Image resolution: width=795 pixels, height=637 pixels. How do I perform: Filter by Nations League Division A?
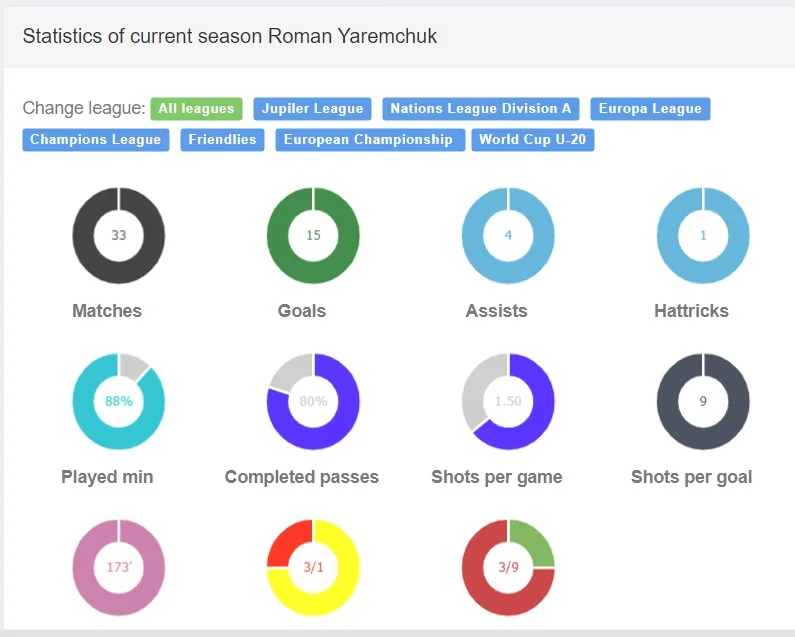[481, 109]
